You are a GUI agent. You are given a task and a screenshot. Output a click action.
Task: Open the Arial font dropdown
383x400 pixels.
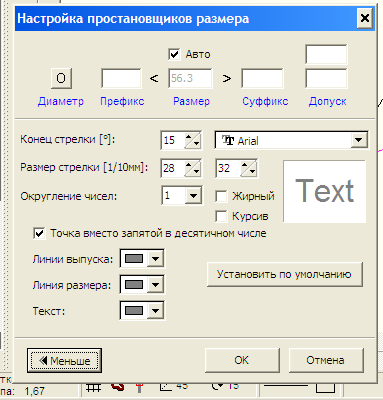pos(359,140)
